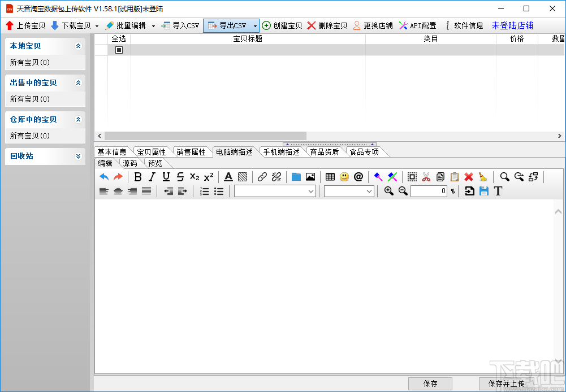Align text left

tap(104, 191)
